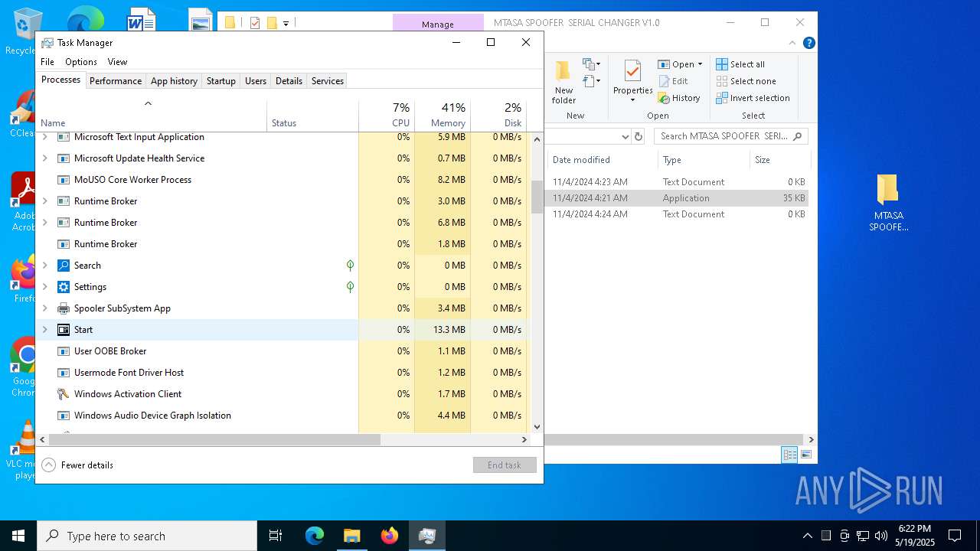The image size is (980, 551).
Task: Open the Manage ribbon tab in Explorer
Action: [x=438, y=24]
